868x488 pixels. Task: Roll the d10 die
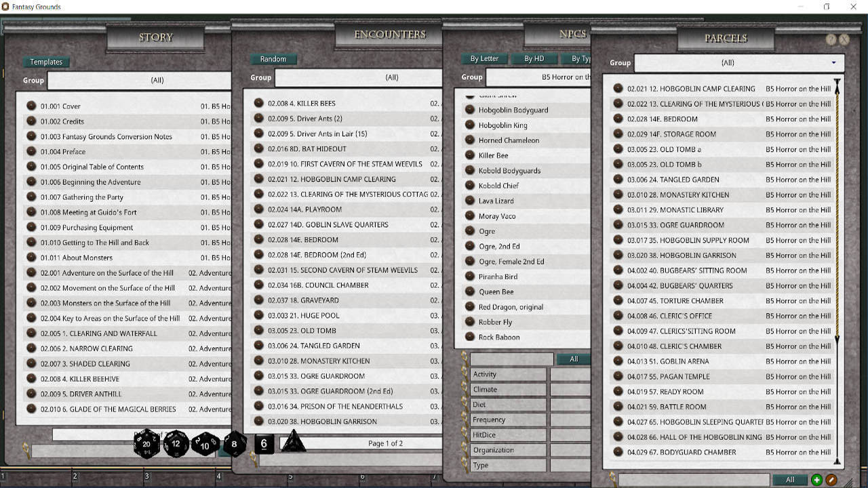coord(205,445)
